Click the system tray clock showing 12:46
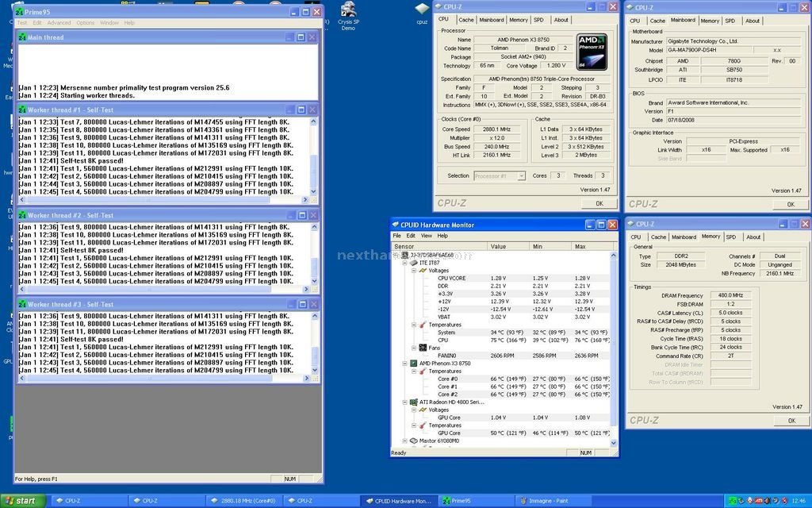 tap(799, 501)
